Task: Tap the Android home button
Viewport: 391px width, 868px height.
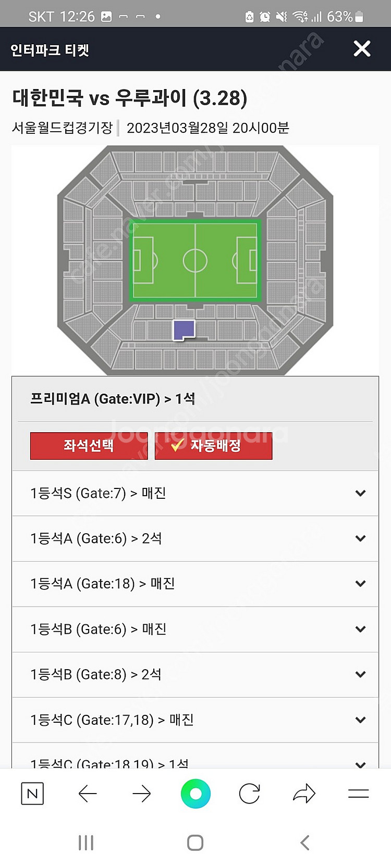Action: pos(195,842)
